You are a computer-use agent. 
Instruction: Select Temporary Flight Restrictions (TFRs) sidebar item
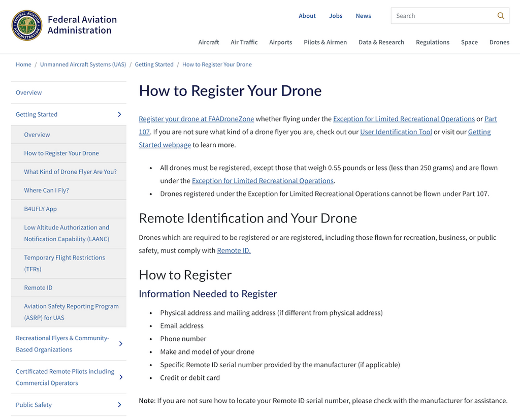(x=64, y=263)
